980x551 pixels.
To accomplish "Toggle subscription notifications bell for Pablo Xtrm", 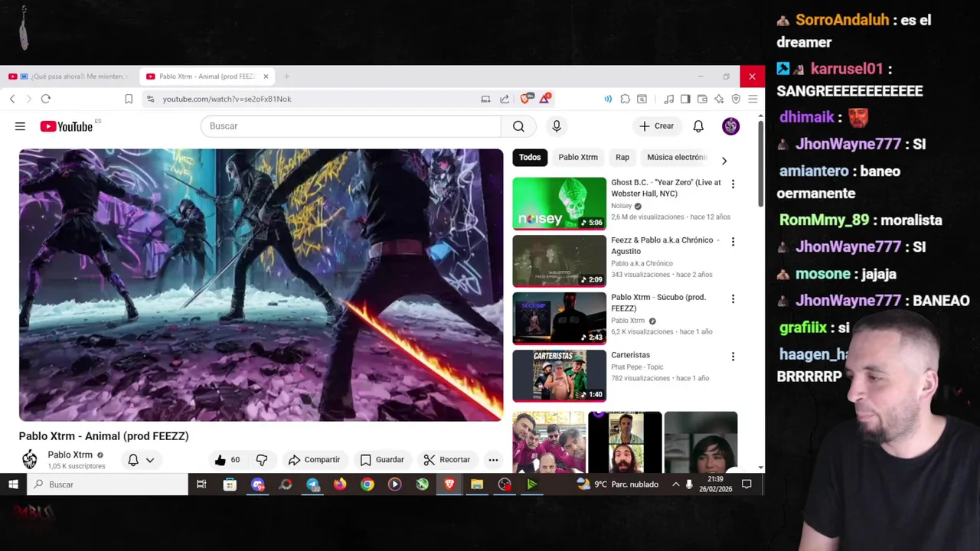I will (133, 460).
